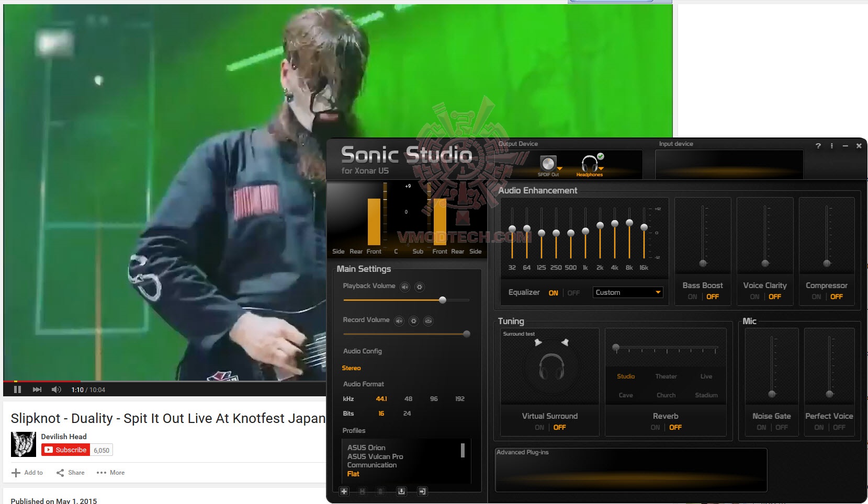Turn the Equalizer ON
868x504 pixels.
point(553,293)
